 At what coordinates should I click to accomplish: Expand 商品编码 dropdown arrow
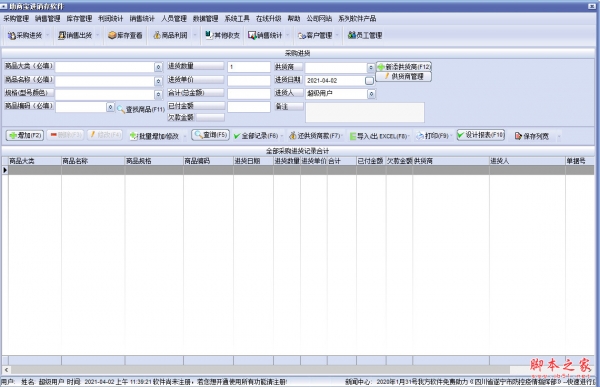[110, 107]
